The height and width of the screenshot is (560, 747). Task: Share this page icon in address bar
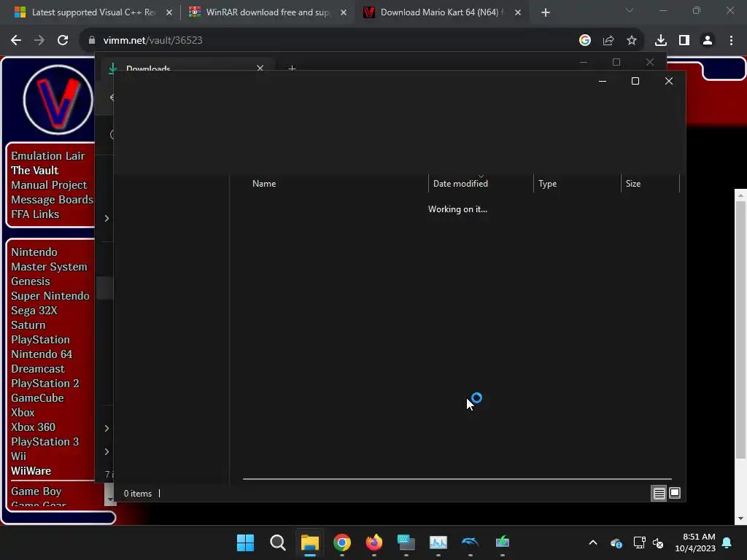608,41
